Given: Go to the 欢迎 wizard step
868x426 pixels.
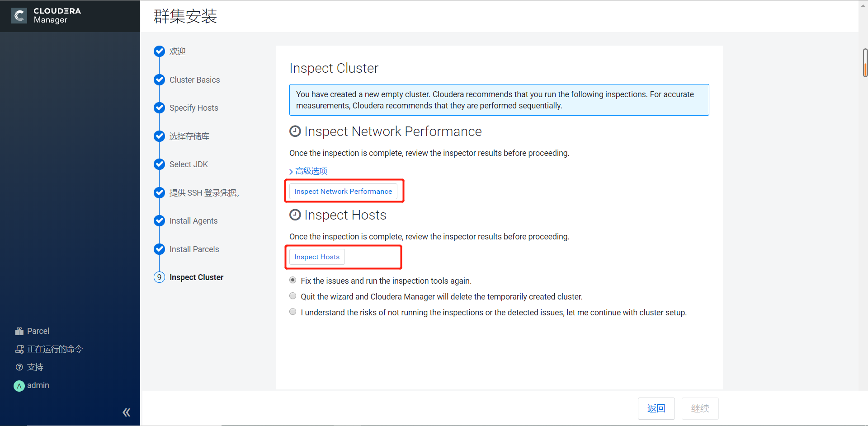Looking at the screenshot, I should point(178,51).
